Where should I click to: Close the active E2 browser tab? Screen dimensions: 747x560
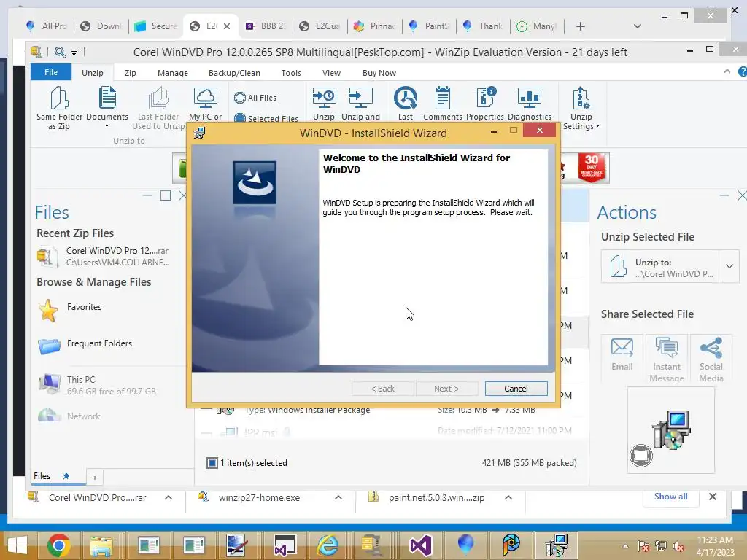coord(227,26)
